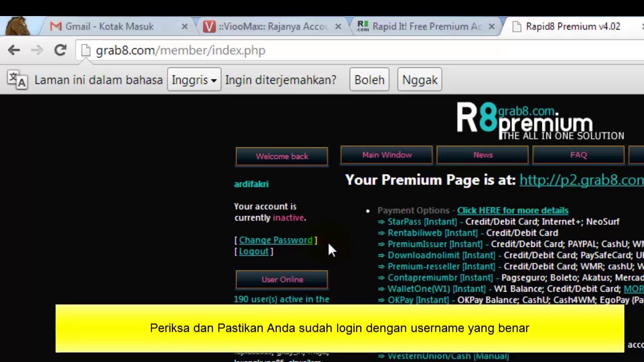
Task: Open the FAQ menu item
Action: [579, 155]
